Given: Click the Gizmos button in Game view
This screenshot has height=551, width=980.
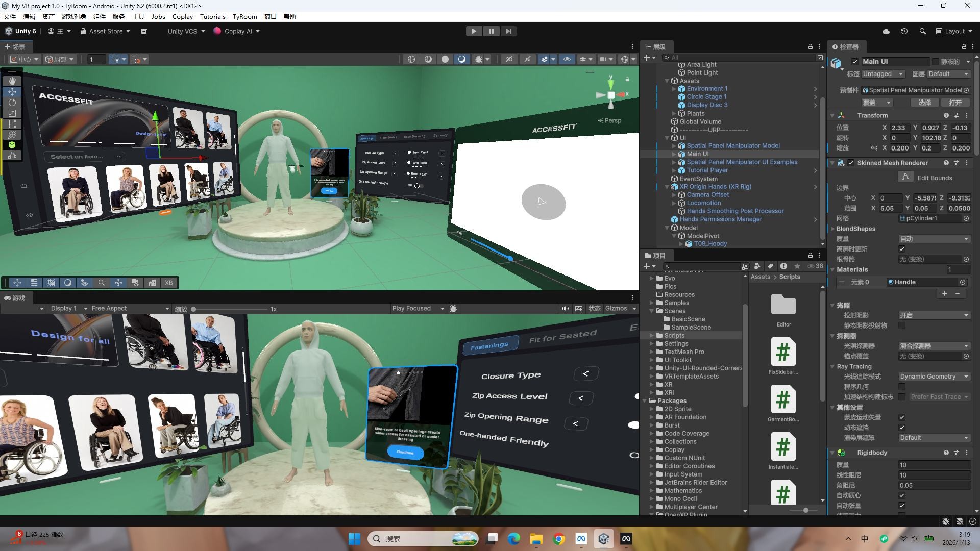Looking at the screenshot, I should (616, 309).
